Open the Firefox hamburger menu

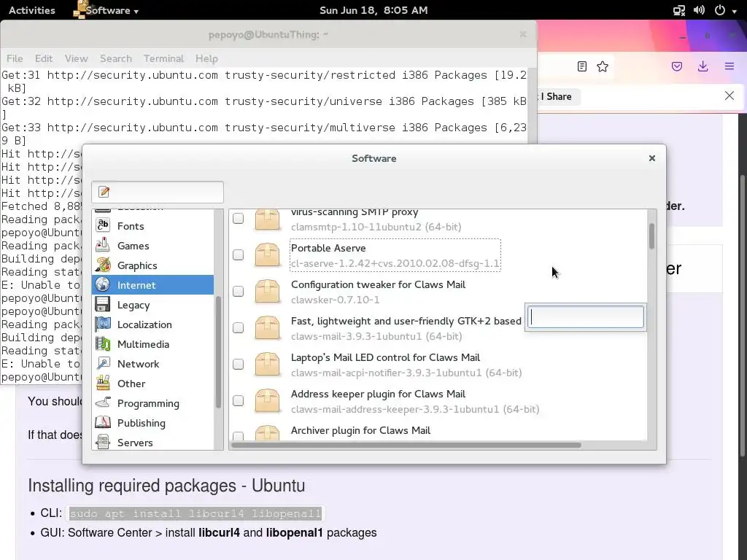tap(729, 66)
